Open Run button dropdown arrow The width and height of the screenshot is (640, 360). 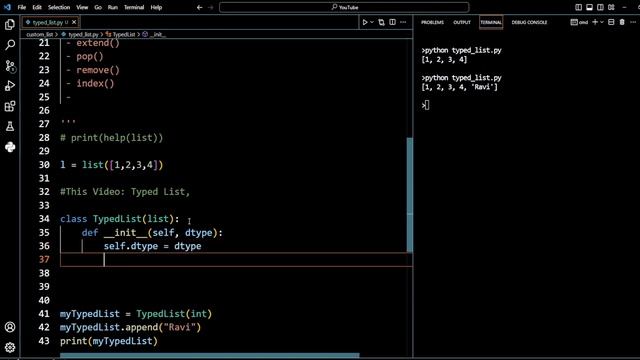(x=372, y=22)
